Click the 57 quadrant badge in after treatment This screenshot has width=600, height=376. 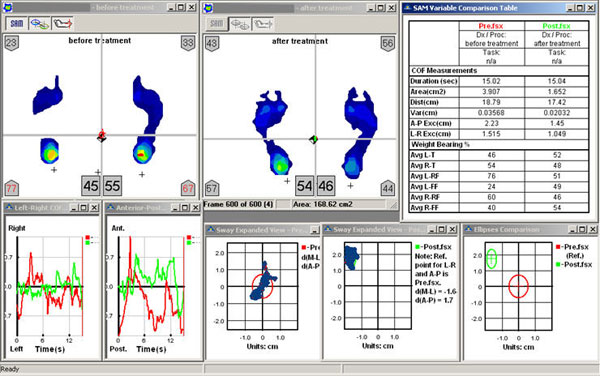click(x=212, y=188)
